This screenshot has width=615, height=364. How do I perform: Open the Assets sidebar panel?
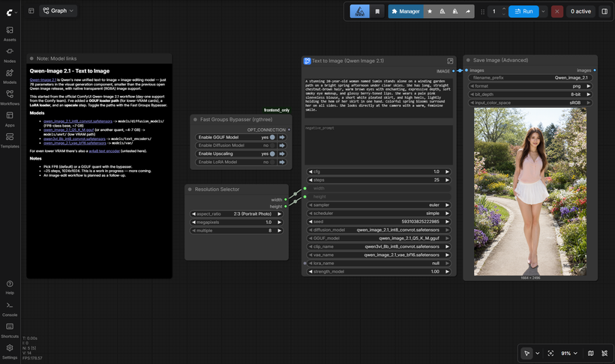click(x=10, y=34)
